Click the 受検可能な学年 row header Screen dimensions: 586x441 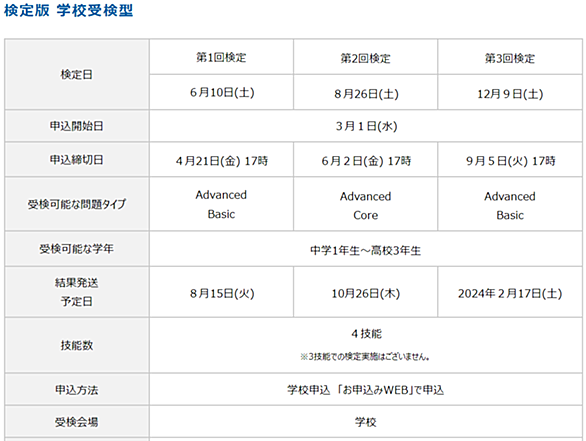click(x=77, y=249)
